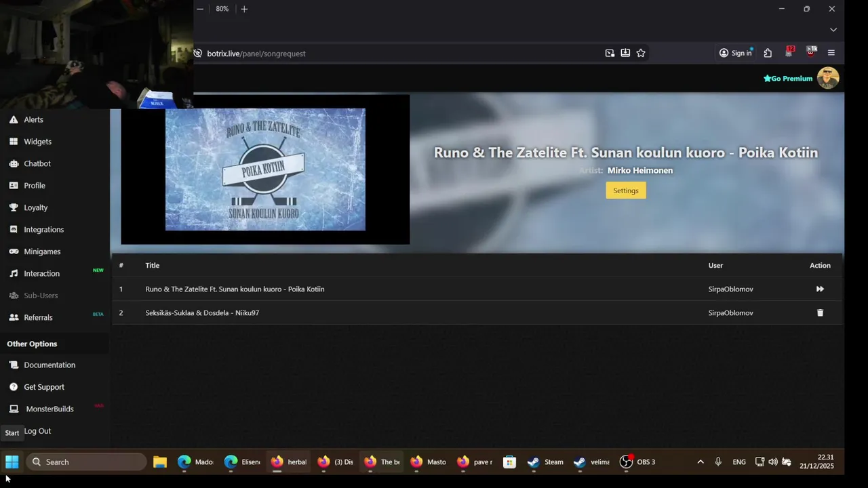The height and width of the screenshot is (488, 868).
Task: Switch to the Mado Edge window
Action: tap(195, 462)
